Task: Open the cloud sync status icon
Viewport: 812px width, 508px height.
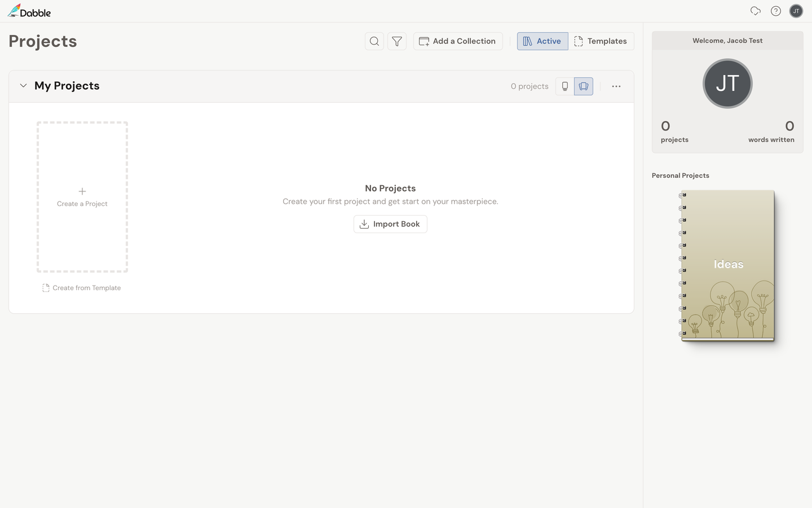Action: pyautogui.click(x=756, y=11)
